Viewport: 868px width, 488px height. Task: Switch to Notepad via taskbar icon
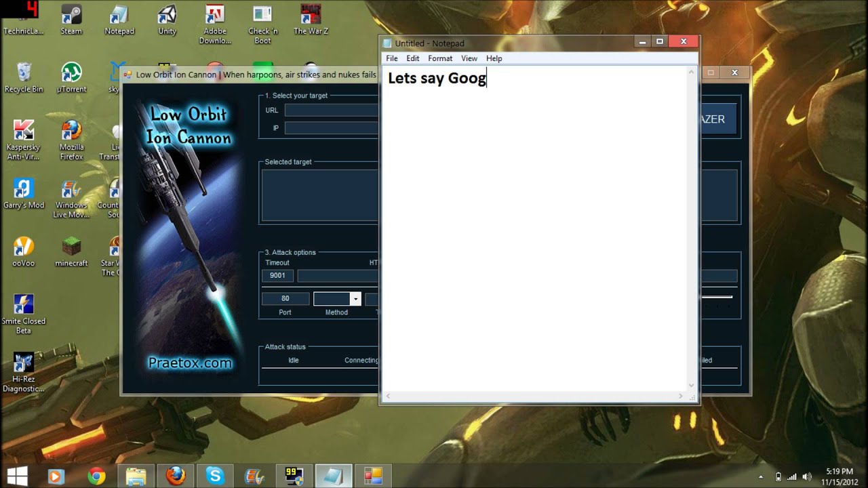click(334, 476)
